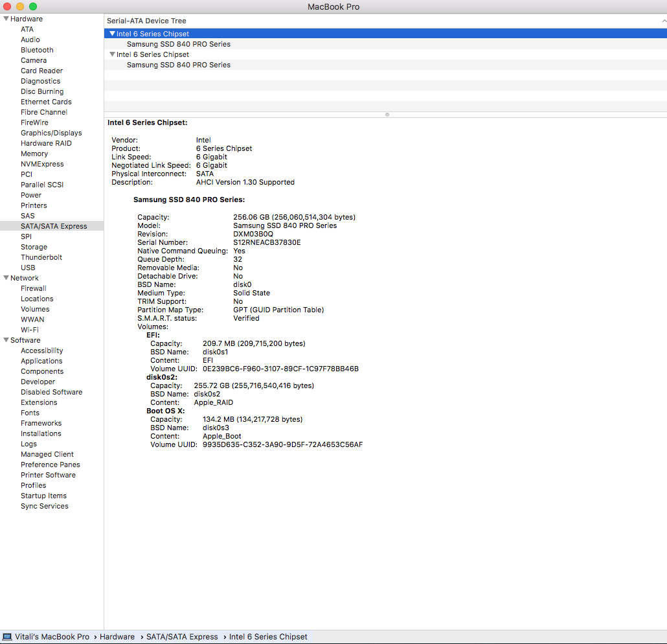Select Diagnostics in the sidebar
The width and height of the screenshot is (667, 644).
40,81
